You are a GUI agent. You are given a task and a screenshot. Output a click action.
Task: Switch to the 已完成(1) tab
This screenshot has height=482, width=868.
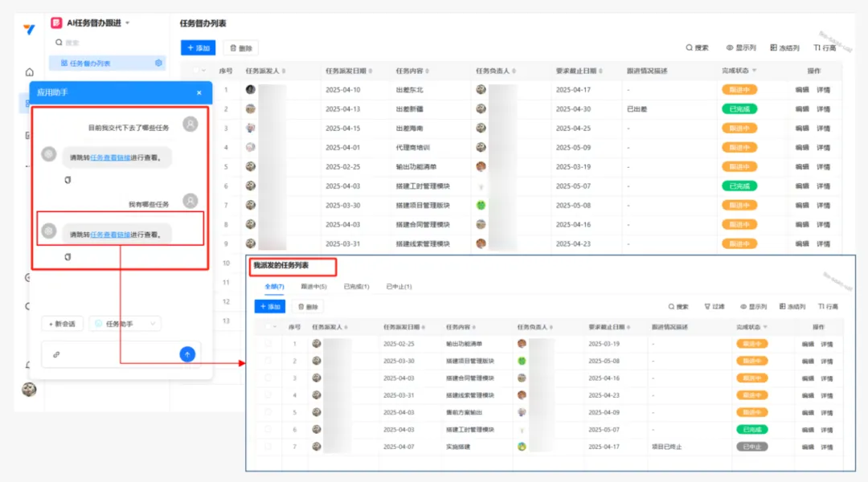pyautogui.click(x=356, y=286)
